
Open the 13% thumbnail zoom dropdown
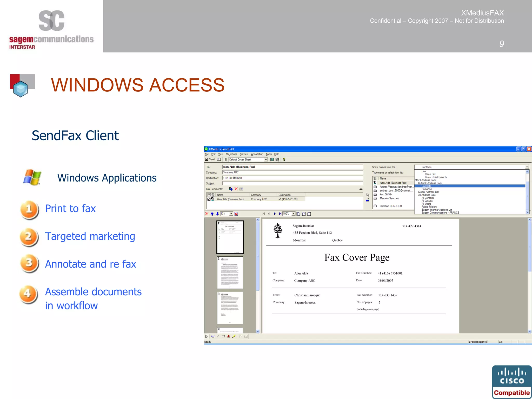[x=231, y=214]
